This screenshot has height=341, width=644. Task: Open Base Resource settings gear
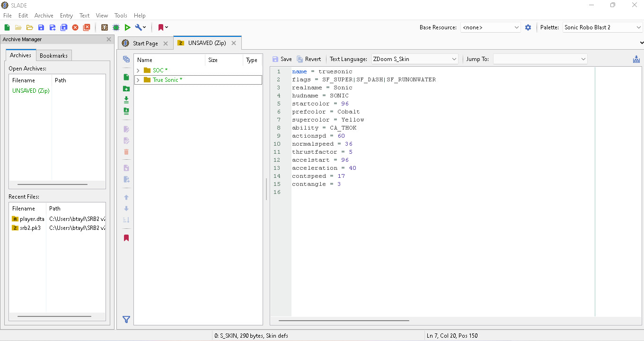528,27
